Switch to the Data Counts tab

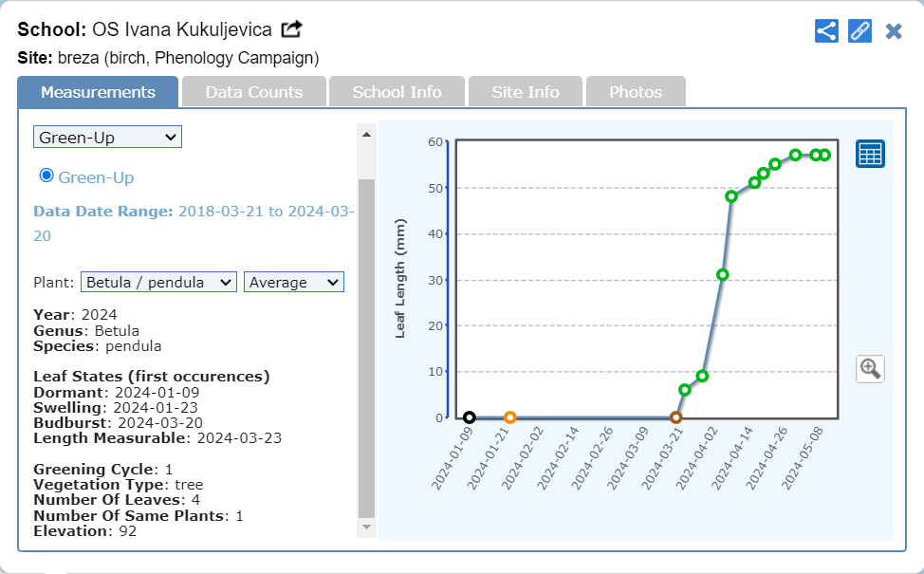click(253, 92)
